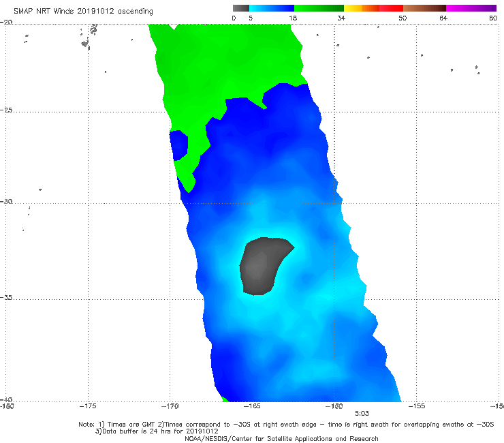Click the longitude label '-165'
The height and width of the screenshot is (443, 504).
(x=252, y=406)
